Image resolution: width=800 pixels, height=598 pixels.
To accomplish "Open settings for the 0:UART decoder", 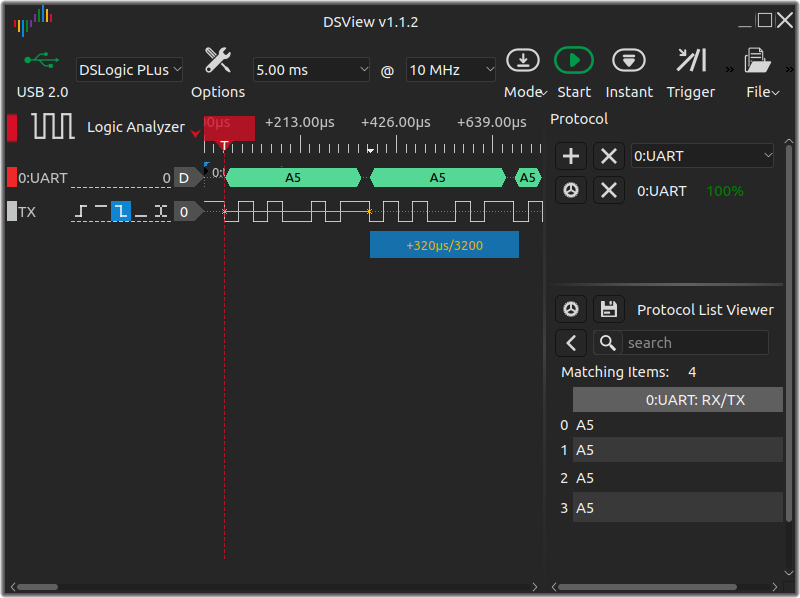I will (x=571, y=190).
